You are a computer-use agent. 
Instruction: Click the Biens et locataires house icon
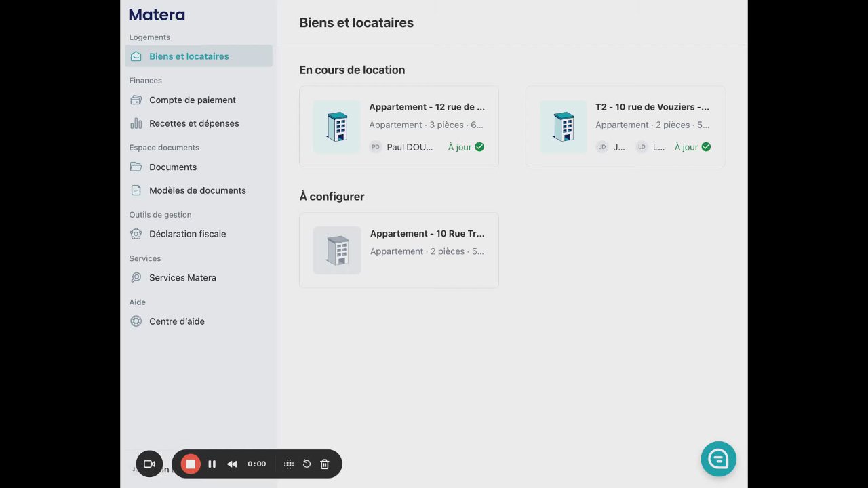[x=136, y=56]
